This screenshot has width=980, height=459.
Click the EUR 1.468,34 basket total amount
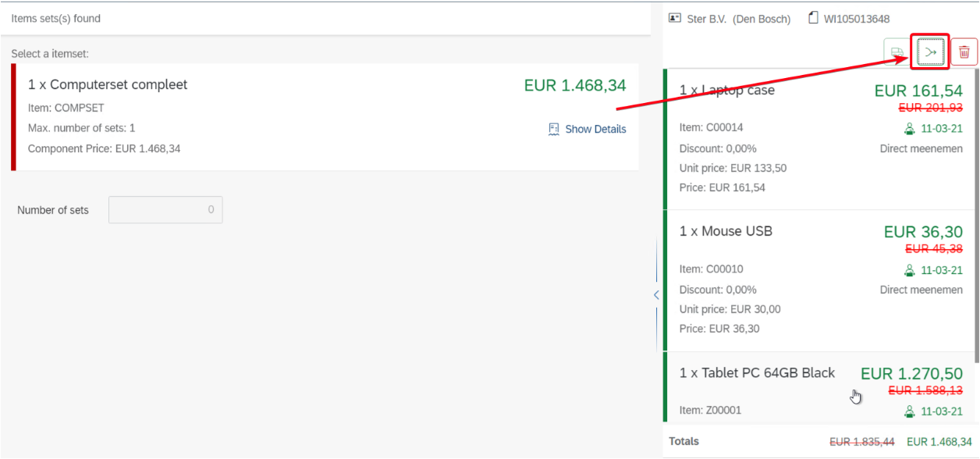[939, 442]
